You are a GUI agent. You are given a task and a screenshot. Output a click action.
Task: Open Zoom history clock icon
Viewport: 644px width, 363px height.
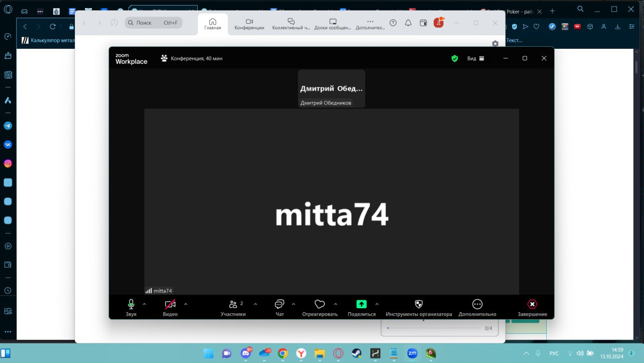pyautogui.click(x=114, y=23)
